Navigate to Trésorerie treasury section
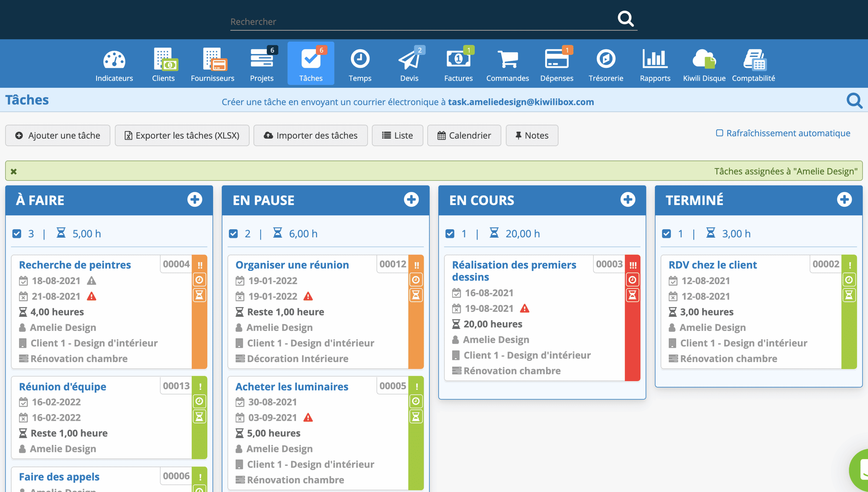 pyautogui.click(x=606, y=64)
